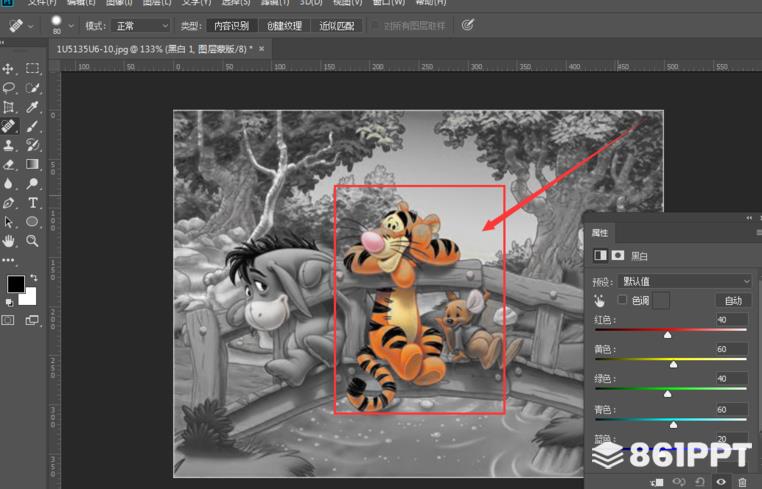Change the screen mode icon
Viewport: 762px width, 489px height.
pyautogui.click(x=32, y=320)
